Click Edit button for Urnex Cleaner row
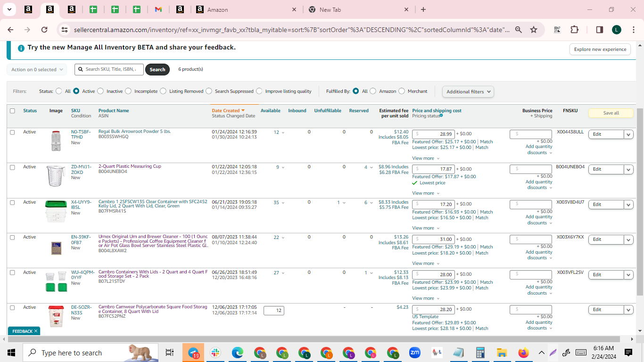This screenshot has height=362, width=644. click(606, 239)
